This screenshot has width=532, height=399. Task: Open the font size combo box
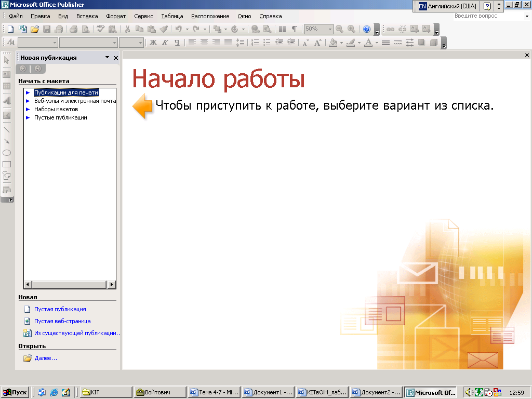pyautogui.click(x=131, y=43)
